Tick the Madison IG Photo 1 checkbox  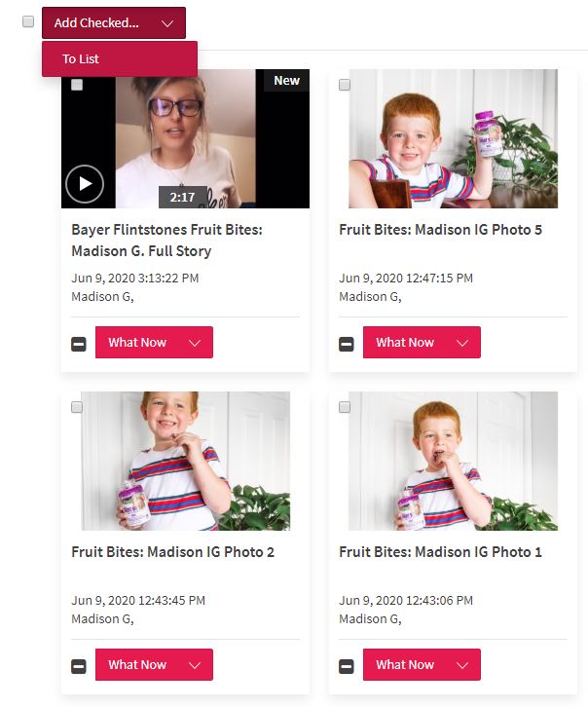coord(345,407)
